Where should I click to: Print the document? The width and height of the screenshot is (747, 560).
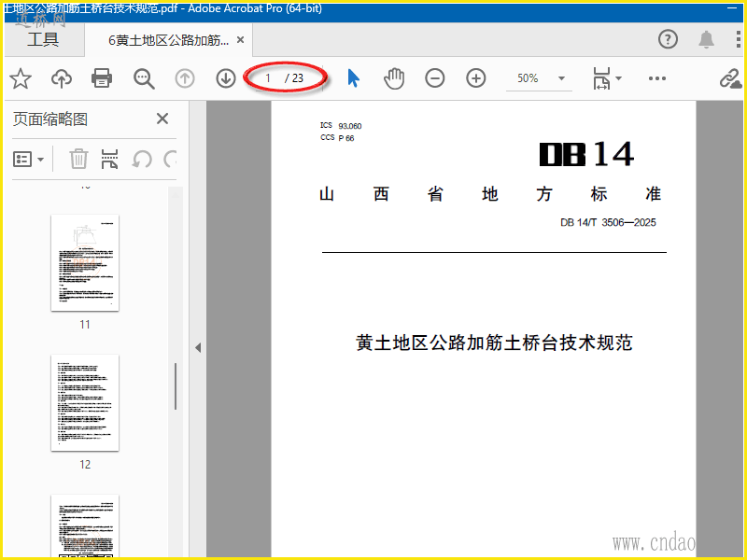click(102, 78)
